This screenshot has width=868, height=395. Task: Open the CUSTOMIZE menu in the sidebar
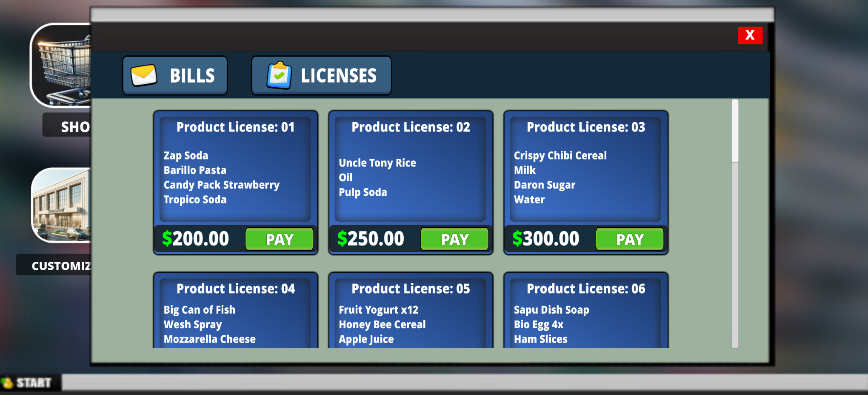62,265
